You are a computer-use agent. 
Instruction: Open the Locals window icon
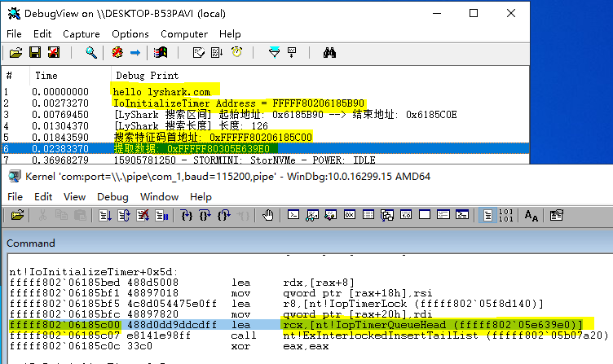point(331,215)
